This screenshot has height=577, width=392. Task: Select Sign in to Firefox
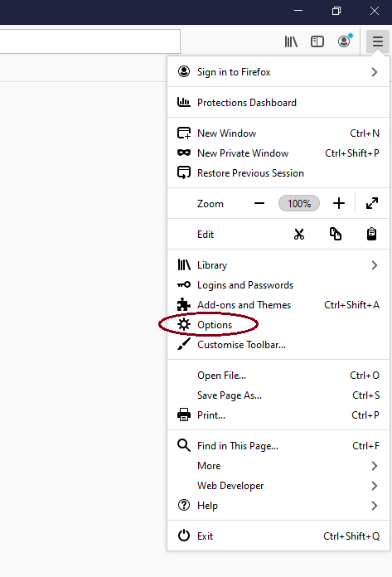pyautogui.click(x=278, y=72)
